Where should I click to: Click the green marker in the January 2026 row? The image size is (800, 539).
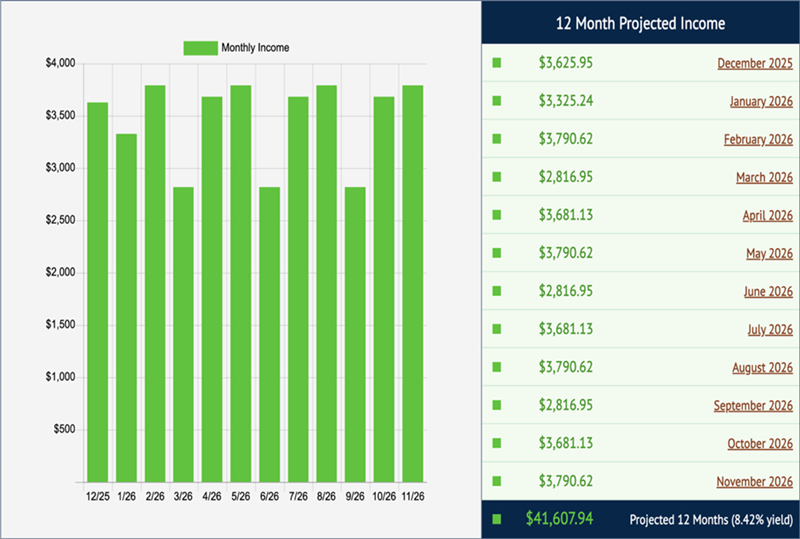point(497,102)
